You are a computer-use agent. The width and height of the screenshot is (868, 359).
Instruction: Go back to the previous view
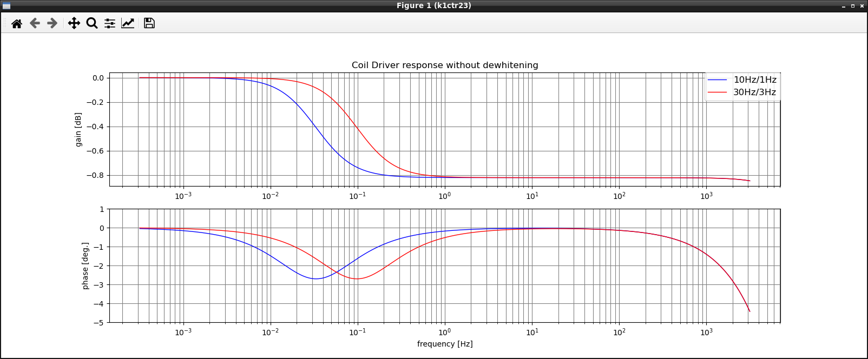click(35, 23)
